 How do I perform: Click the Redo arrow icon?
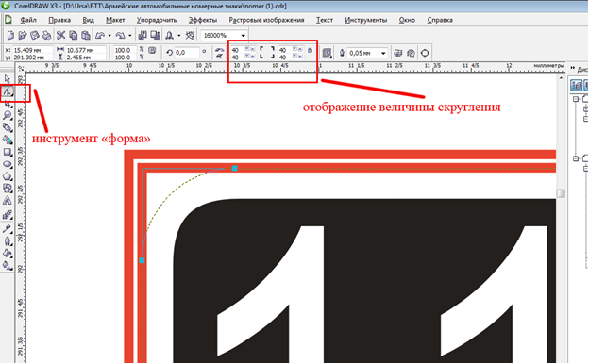click(120, 35)
